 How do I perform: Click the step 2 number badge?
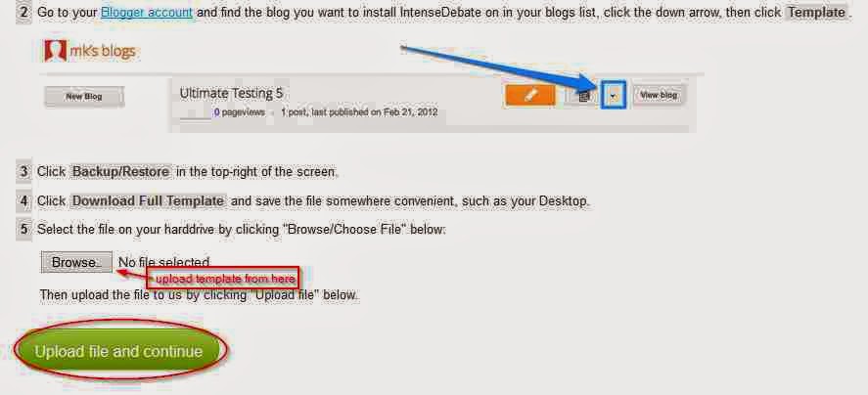pyautogui.click(x=23, y=12)
